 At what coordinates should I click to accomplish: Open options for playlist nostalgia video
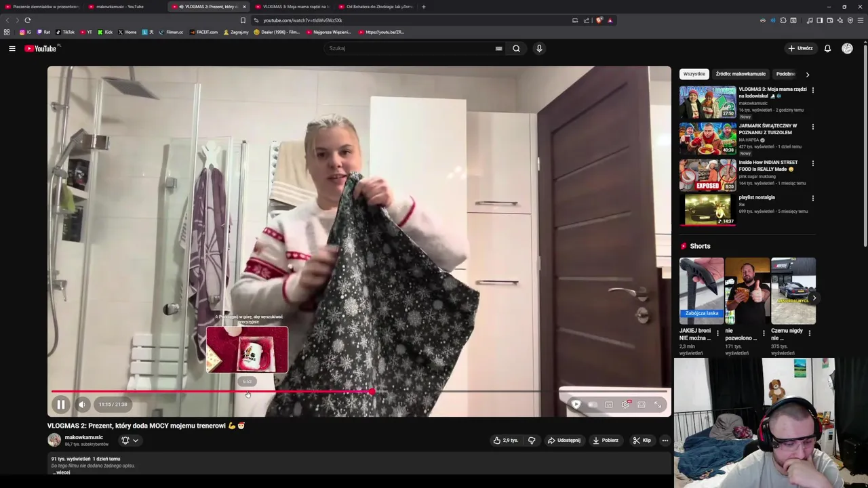coord(812,199)
